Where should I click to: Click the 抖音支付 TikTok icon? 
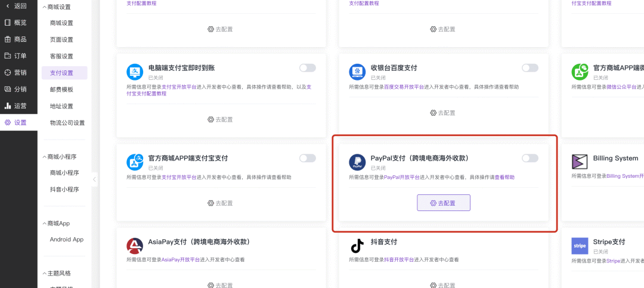pos(357,246)
